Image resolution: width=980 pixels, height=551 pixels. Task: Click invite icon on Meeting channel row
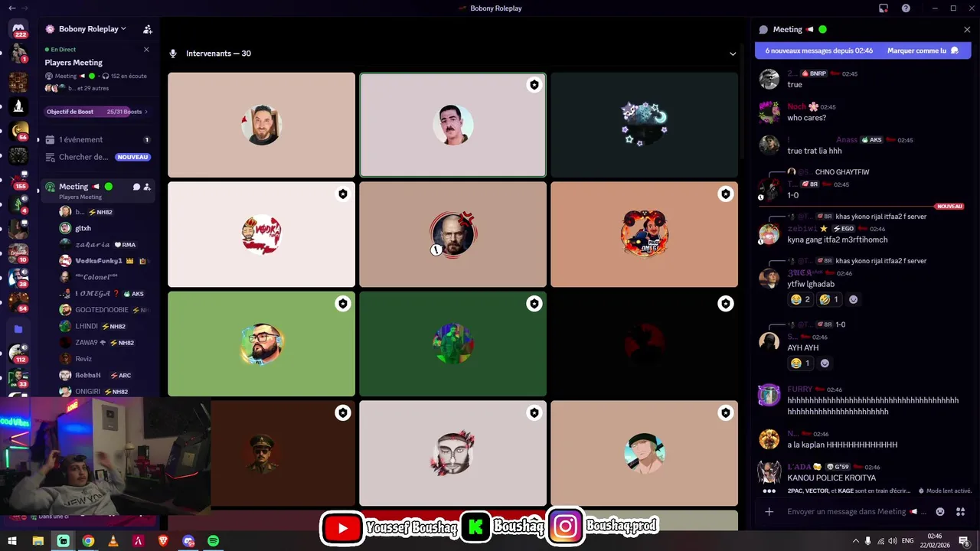click(147, 187)
